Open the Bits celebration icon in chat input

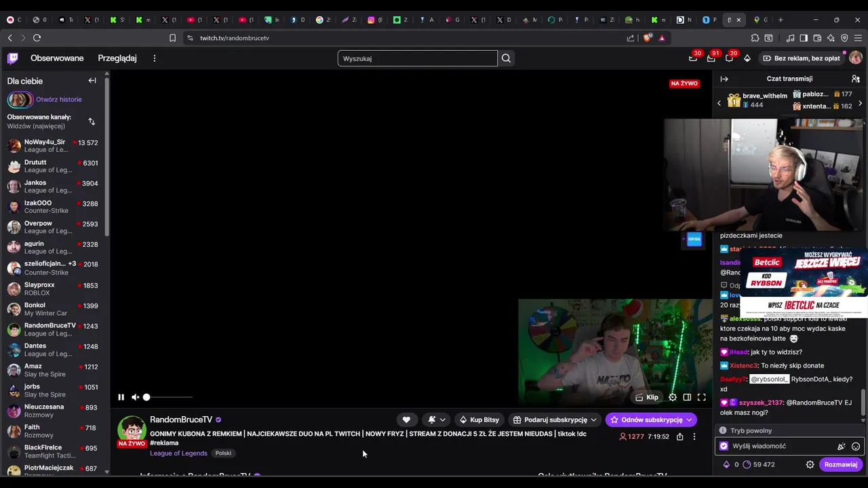click(842, 446)
